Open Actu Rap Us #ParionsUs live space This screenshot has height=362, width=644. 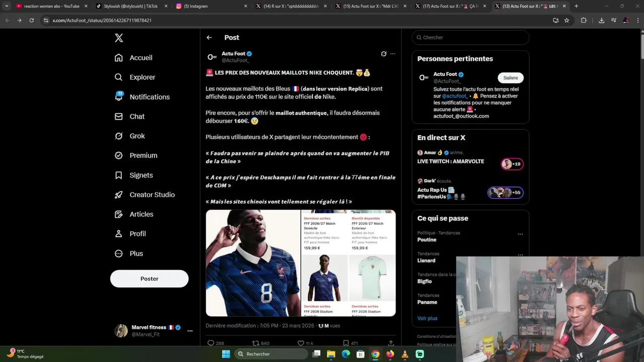point(441,193)
